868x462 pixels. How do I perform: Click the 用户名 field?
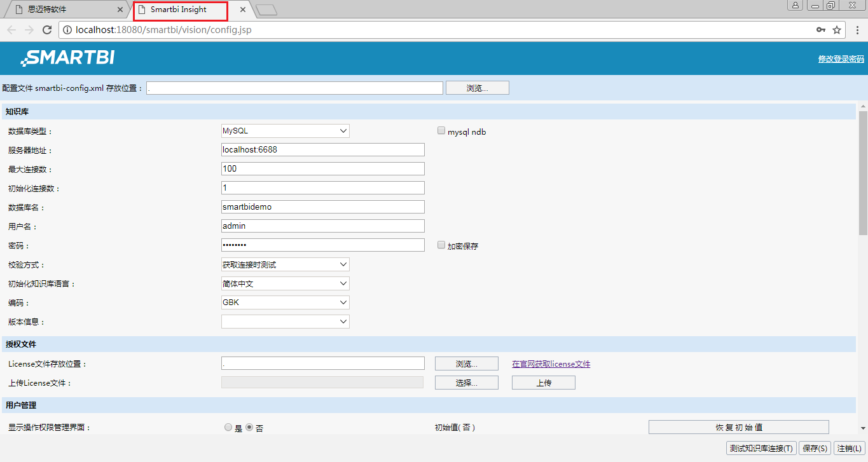[x=323, y=226]
